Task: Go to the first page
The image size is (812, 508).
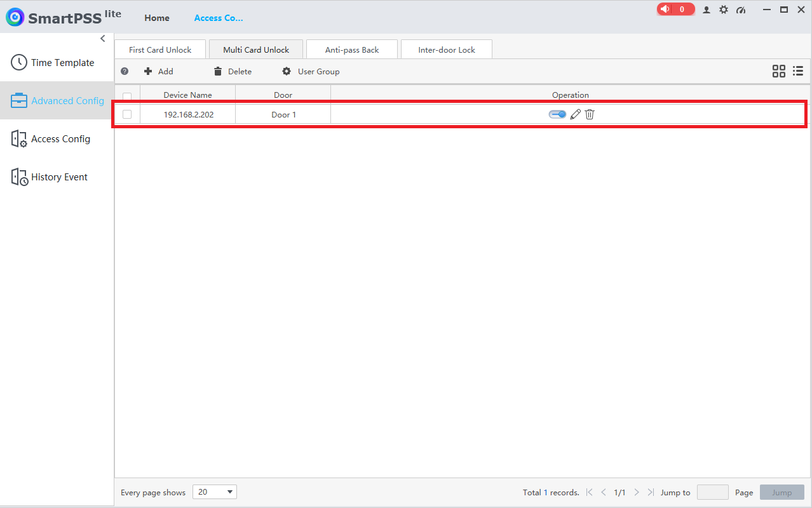Action: click(x=590, y=492)
